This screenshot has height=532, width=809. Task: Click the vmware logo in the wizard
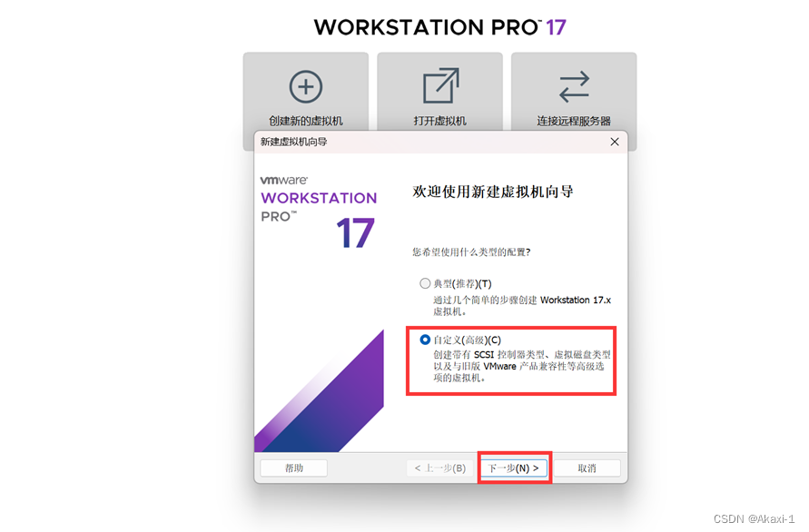284,180
